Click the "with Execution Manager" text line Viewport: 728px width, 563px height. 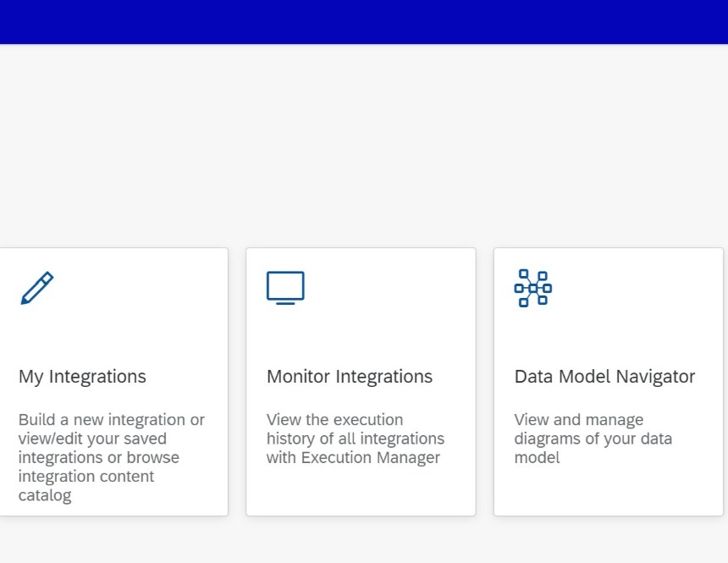click(x=353, y=457)
